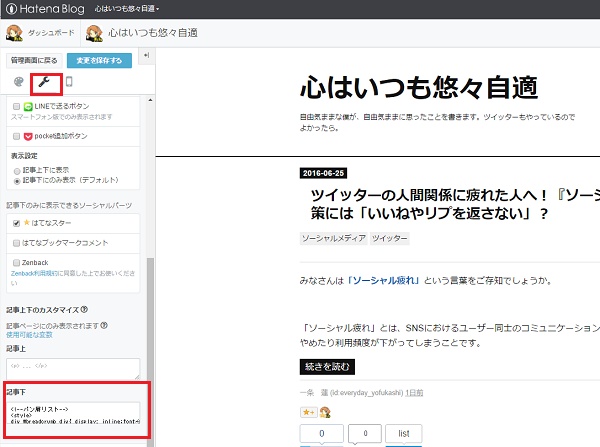Select 記事下にのみ表示（デフォルト）radio
600x447 pixels.
pos(17,181)
